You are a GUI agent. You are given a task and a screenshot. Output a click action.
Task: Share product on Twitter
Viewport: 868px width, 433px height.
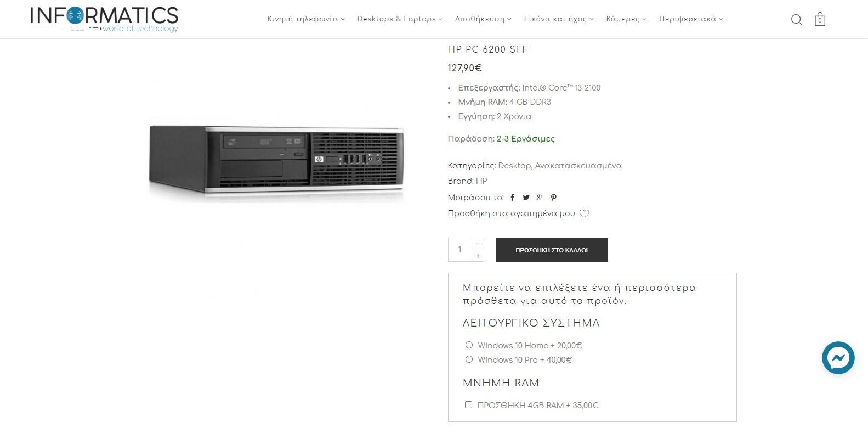[x=526, y=198]
